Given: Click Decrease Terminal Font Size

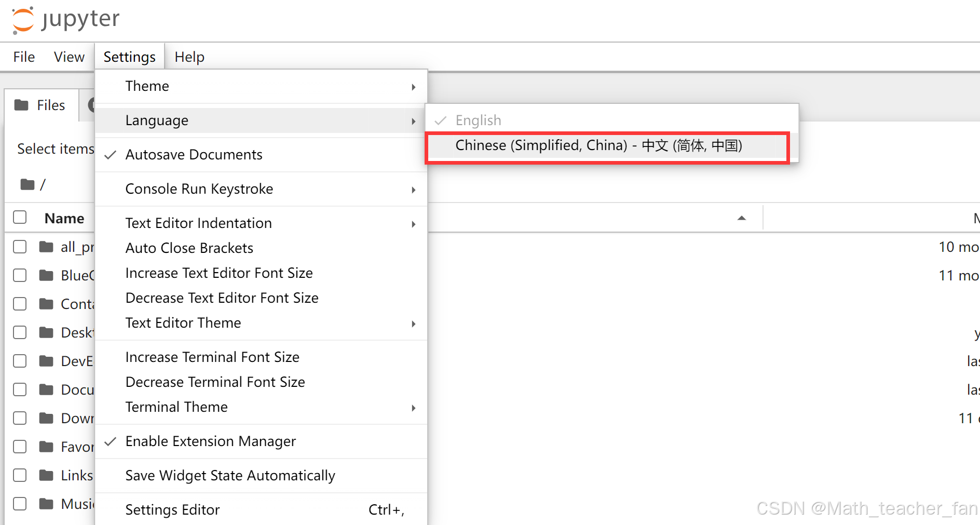Looking at the screenshot, I should (x=261, y=382).
